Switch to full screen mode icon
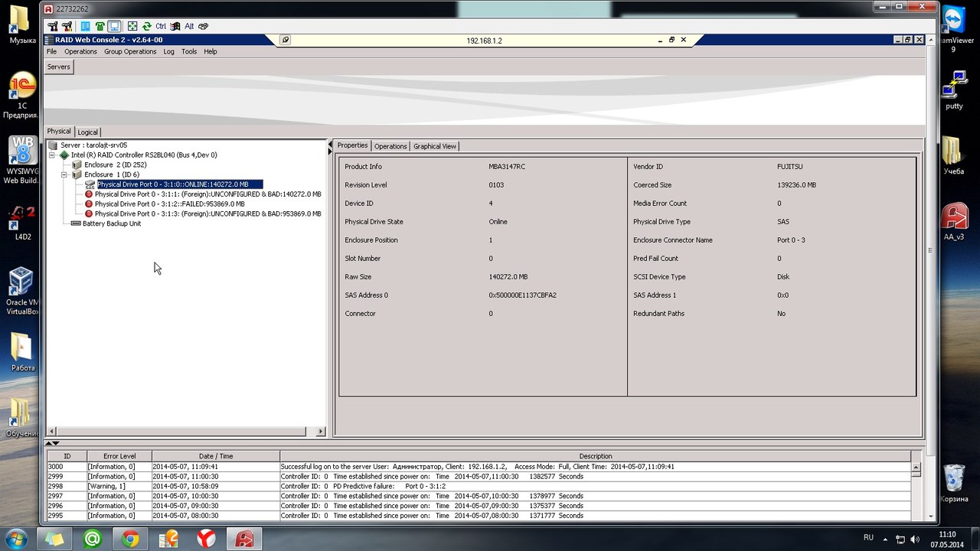 [132, 26]
